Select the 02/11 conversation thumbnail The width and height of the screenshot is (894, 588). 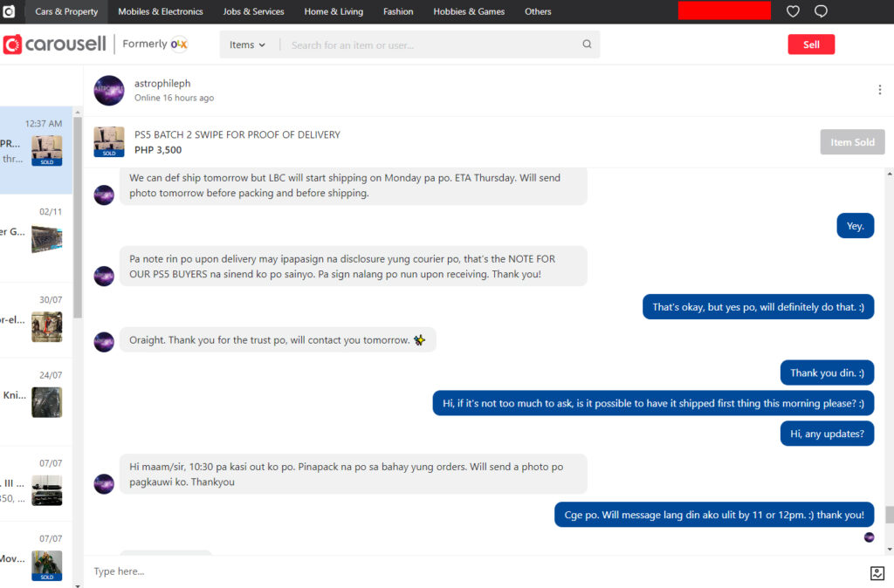(47, 239)
